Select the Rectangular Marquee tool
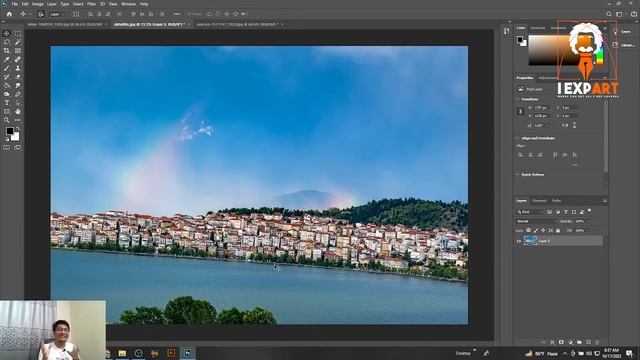Viewport: 640px width, 360px height. coord(18,33)
